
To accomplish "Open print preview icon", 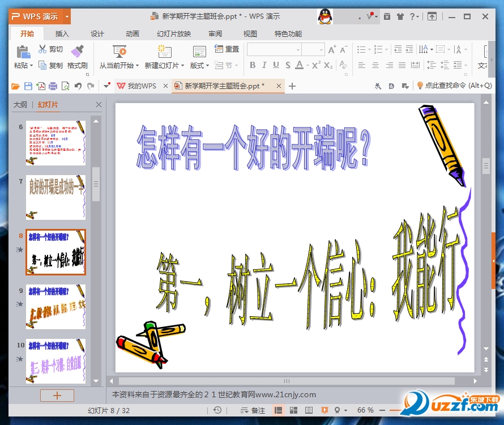I will 65,86.
